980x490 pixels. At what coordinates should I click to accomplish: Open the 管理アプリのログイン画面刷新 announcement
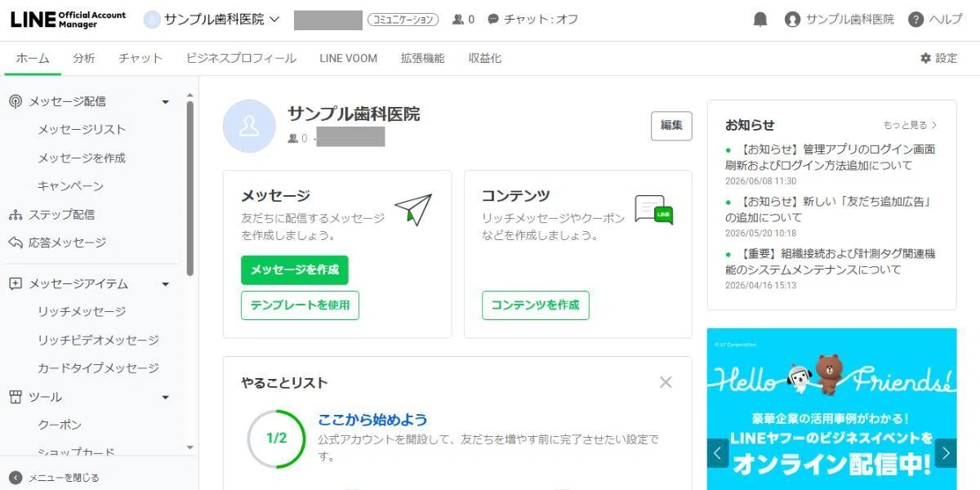tap(831, 158)
